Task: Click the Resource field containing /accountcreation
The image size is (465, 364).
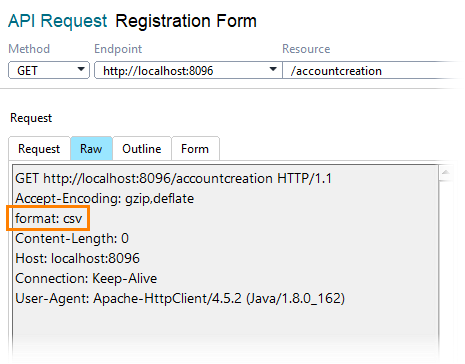Action: click(x=372, y=70)
